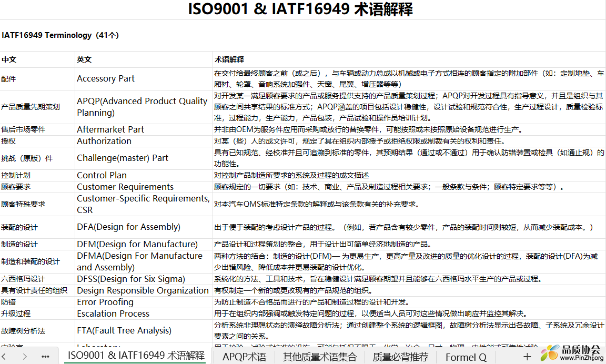This screenshot has width=606, height=364.
Task: Select the title cell ISO9001 & IATF16949 术语解释
Action: [x=300, y=9]
